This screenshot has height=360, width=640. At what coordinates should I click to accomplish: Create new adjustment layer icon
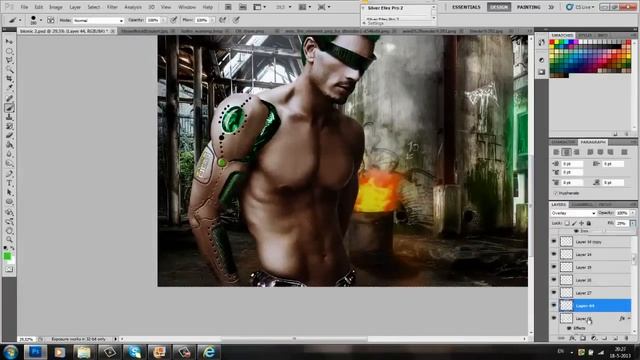point(594,338)
